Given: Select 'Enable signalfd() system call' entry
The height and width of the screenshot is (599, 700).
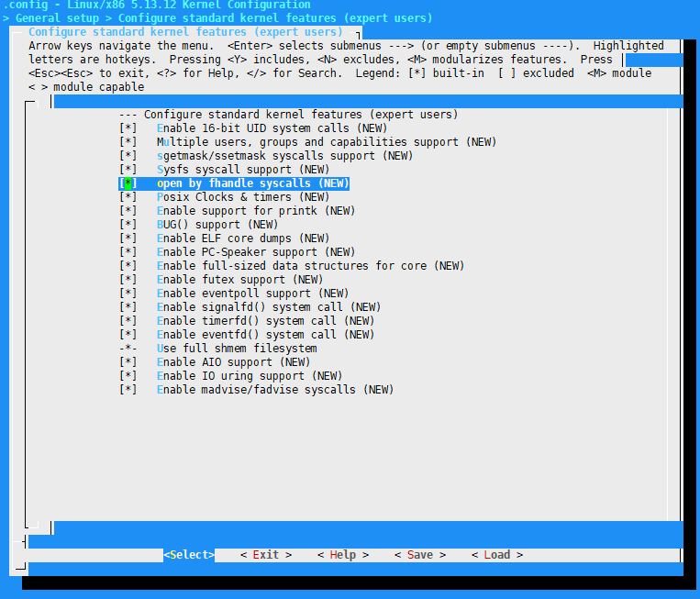Looking at the screenshot, I should (250, 307).
